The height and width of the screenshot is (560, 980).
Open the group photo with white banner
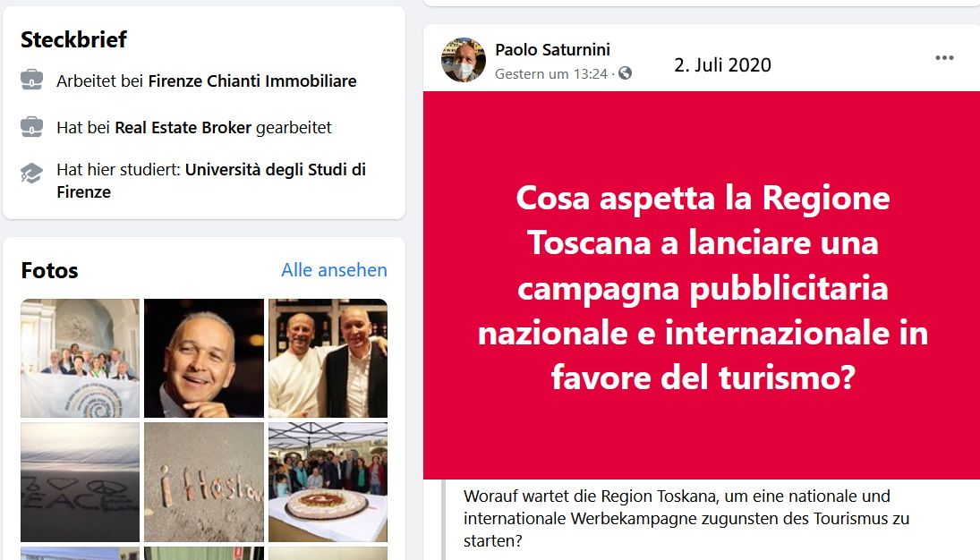80,358
